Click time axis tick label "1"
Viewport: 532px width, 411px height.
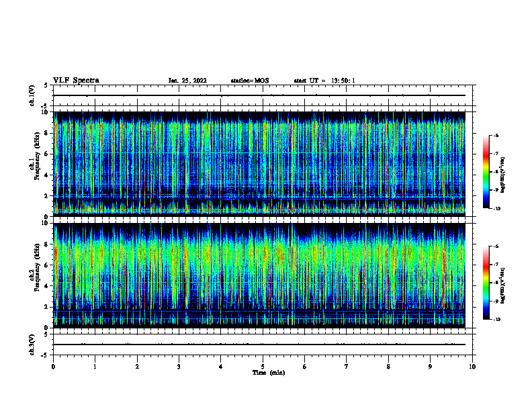coord(95,367)
